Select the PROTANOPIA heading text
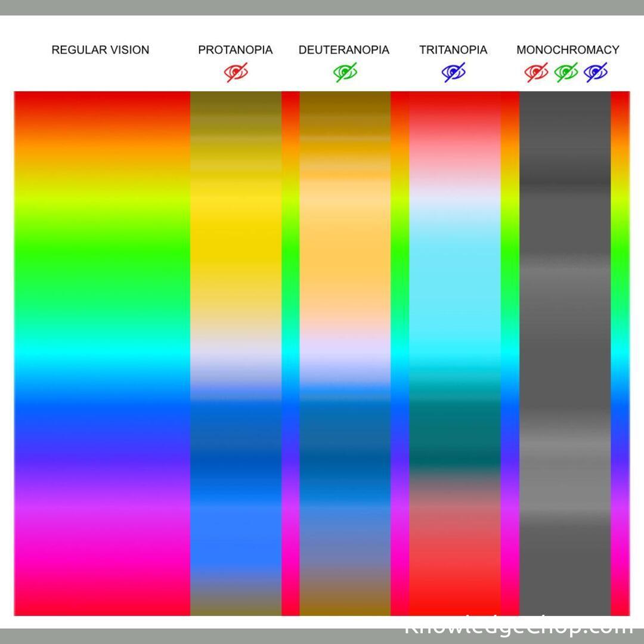Viewport: 644px width, 644px height. pyautogui.click(x=236, y=50)
